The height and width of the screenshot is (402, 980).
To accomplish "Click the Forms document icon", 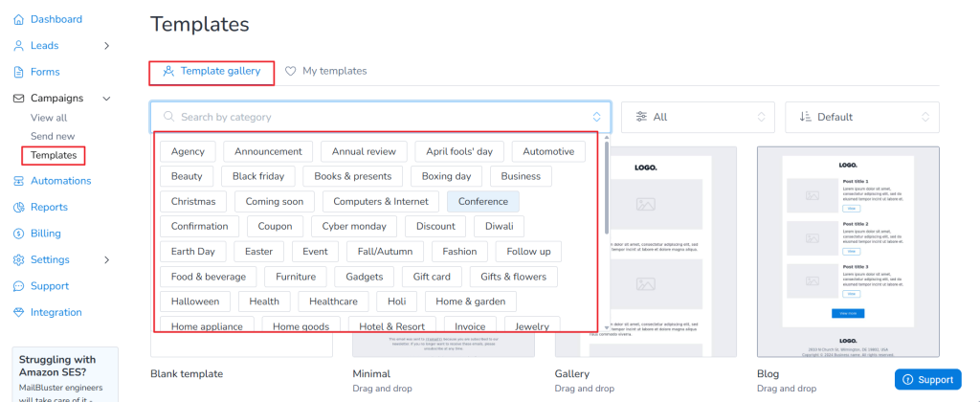I will (19, 72).
